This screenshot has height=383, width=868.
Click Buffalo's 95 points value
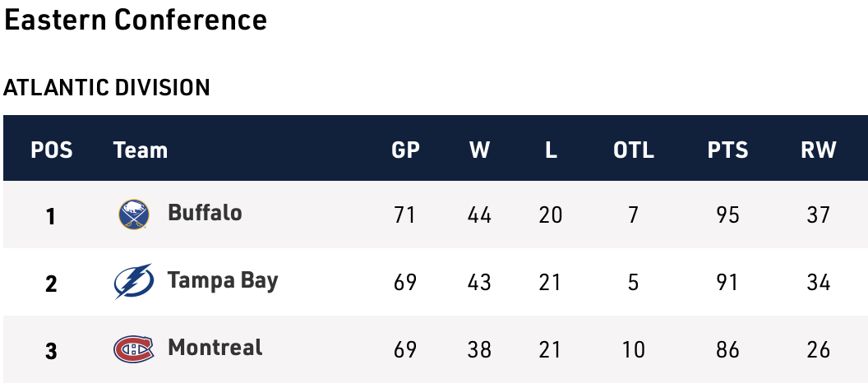727,215
